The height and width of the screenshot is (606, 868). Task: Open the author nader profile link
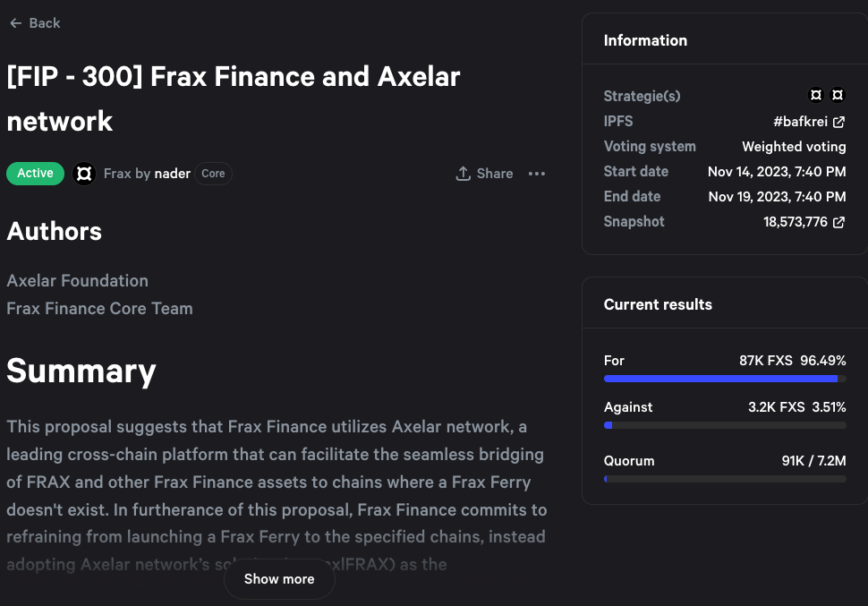[172, 174]
